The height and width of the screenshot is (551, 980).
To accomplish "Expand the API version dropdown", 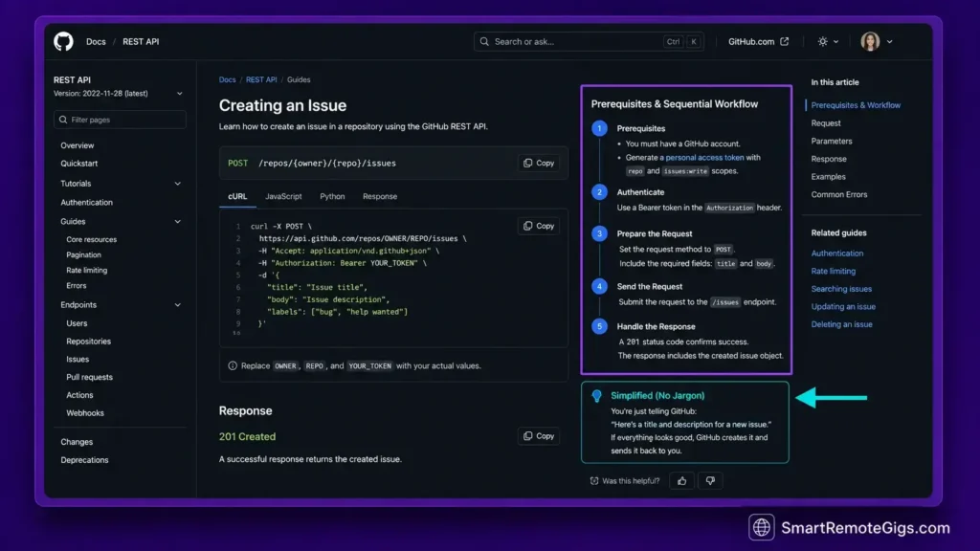I will pos(179,94).
